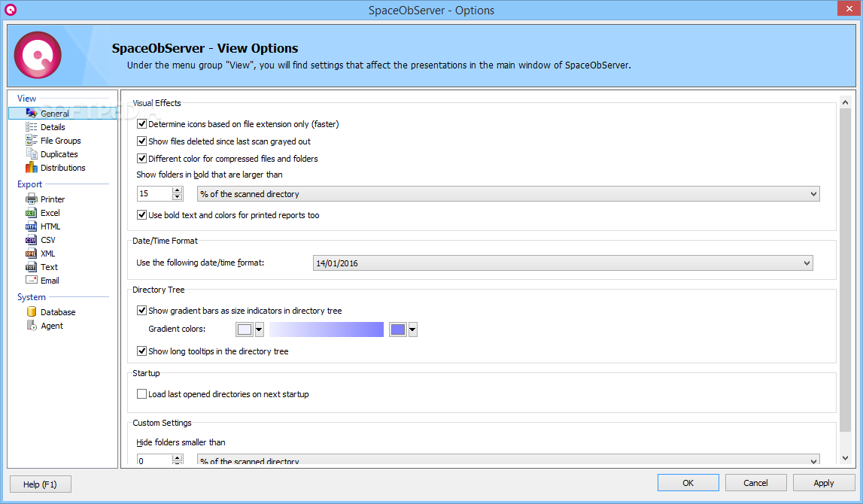
Task: Enable Load last opened directories on startup
Action: 141,394
